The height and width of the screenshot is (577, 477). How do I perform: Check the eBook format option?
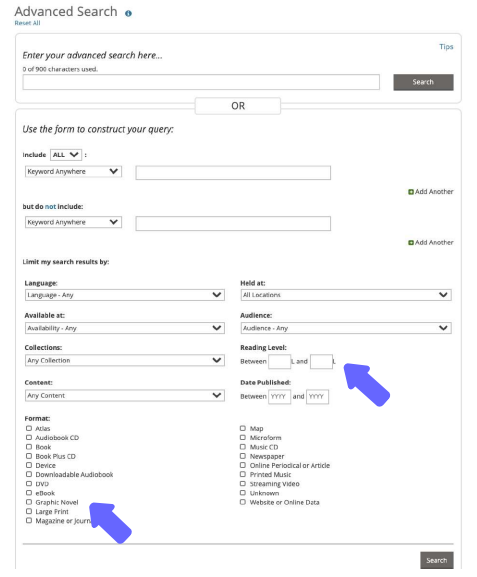[x=29, y=493]
